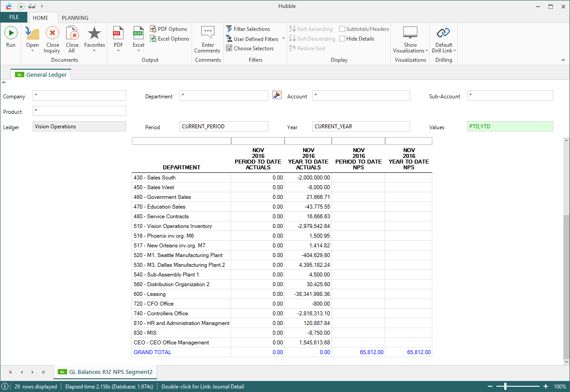Viewport: 570px width, 392px height.
Task: Open the FILE menu tab
Action: [14, 17]
